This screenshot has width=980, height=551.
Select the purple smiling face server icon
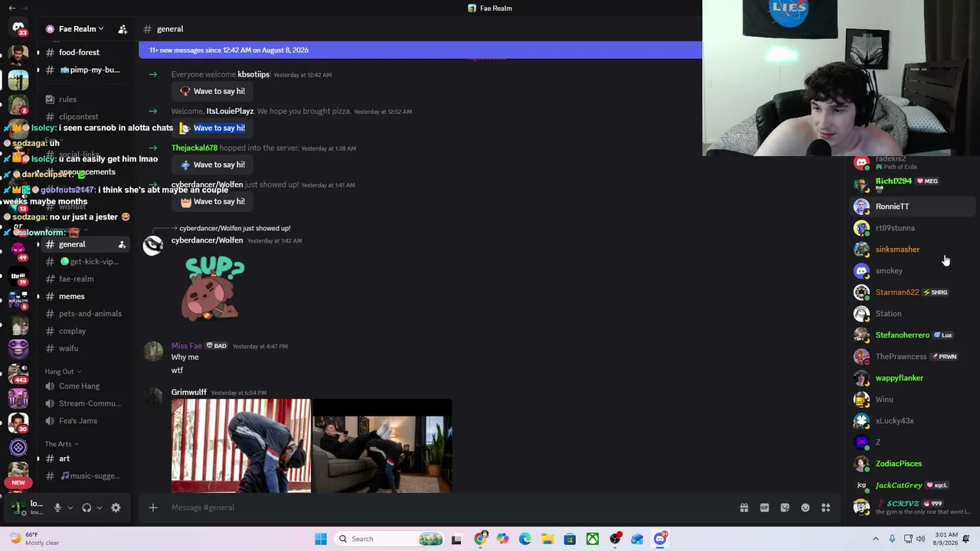pyautogui.click(x=18, y=349)
